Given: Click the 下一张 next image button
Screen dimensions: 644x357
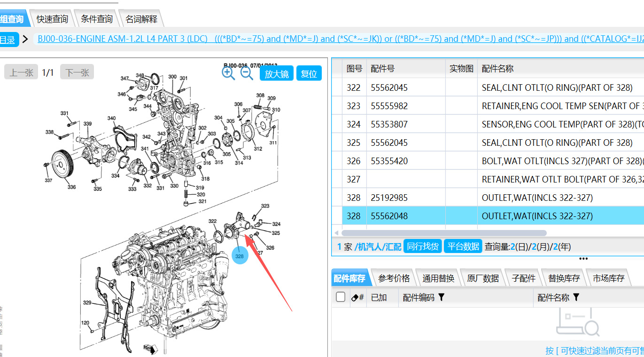Looking at the screenshot, I should 77,72.
